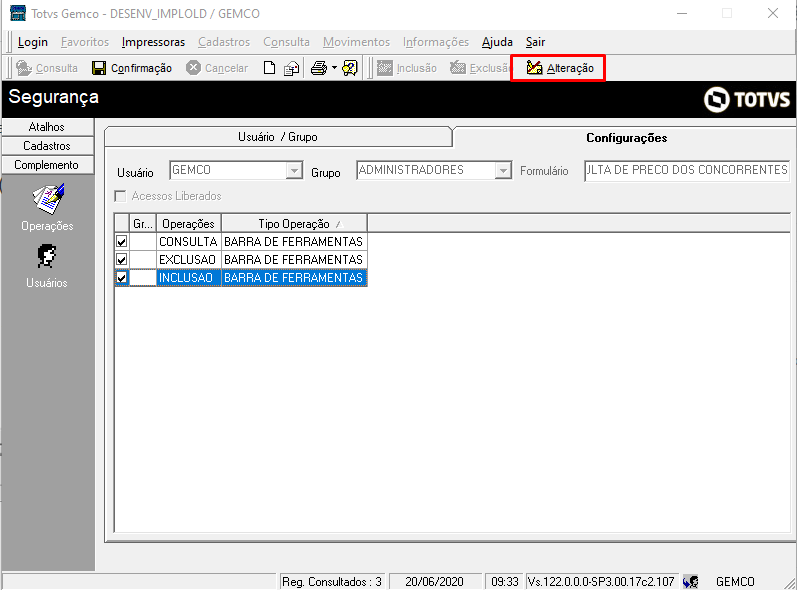
Task: Close the Totvs Gemco window
Action: tap(773, 13)
